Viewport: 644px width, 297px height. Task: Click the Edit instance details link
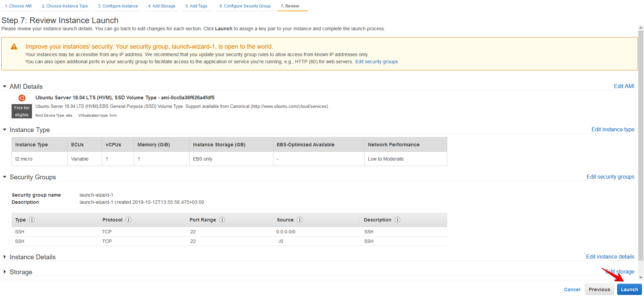610,257
